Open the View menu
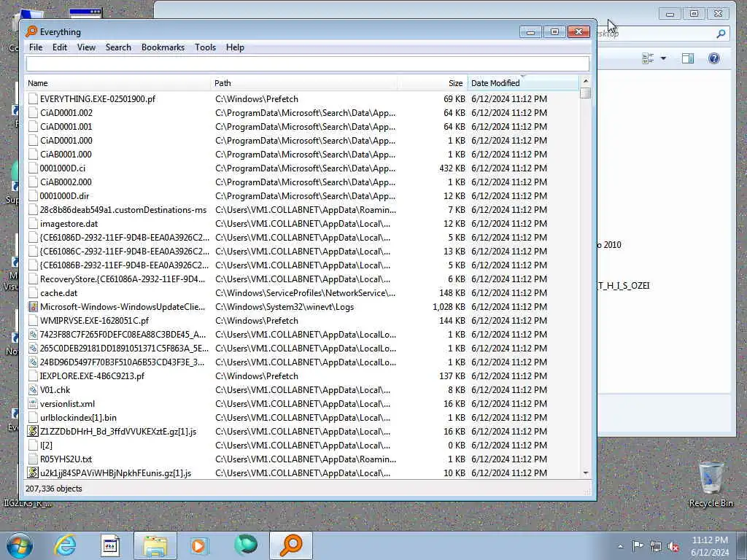Viewport: 747px width, 560px height. 86,47
